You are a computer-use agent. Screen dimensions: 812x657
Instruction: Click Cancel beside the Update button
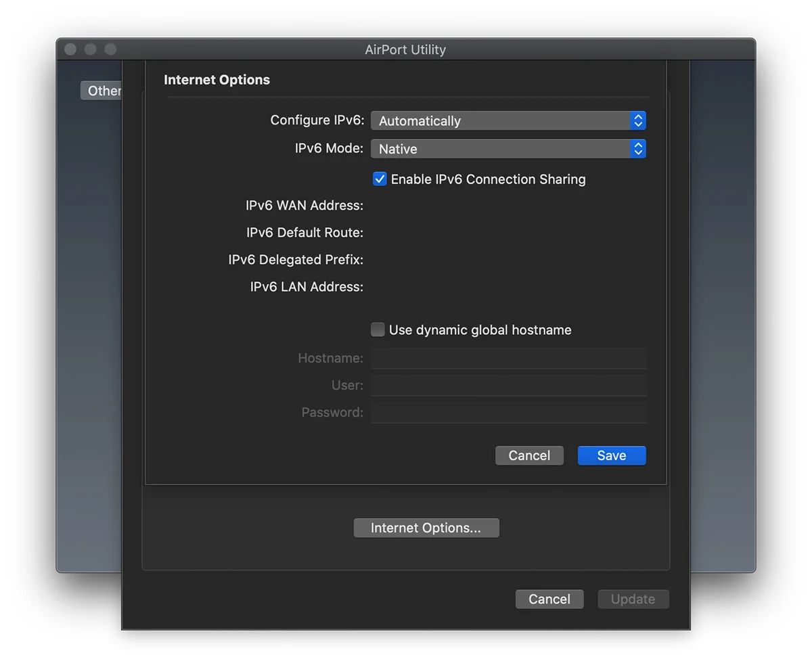pos(549,599)
